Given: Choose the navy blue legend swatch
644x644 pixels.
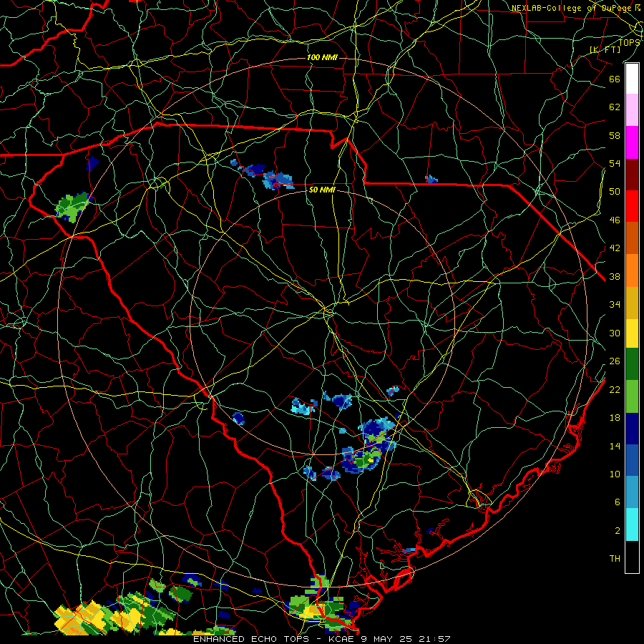Looking at the screenshot, I should coord(632,429).
